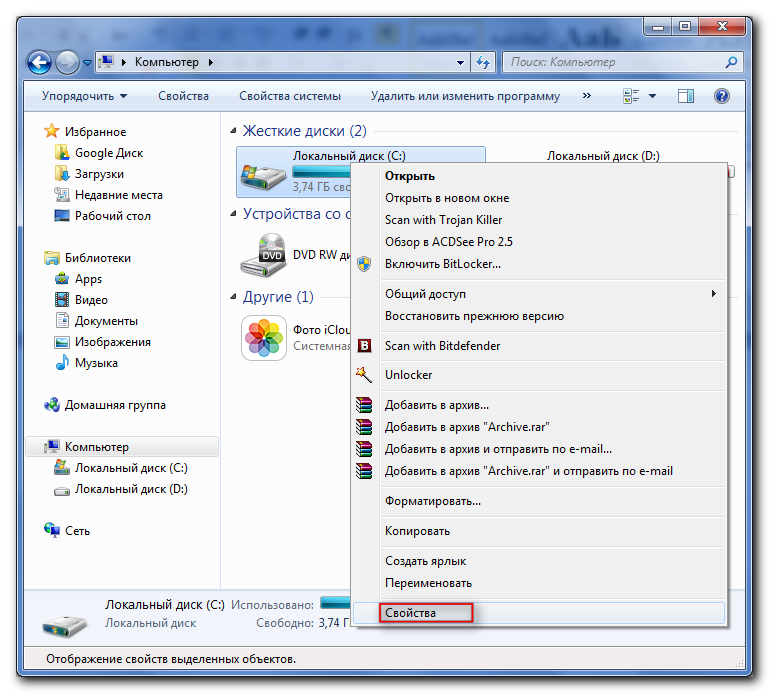Choose Форматировать... in context menu
This screenshot has width=770, height=694.
tap(539, 501)
